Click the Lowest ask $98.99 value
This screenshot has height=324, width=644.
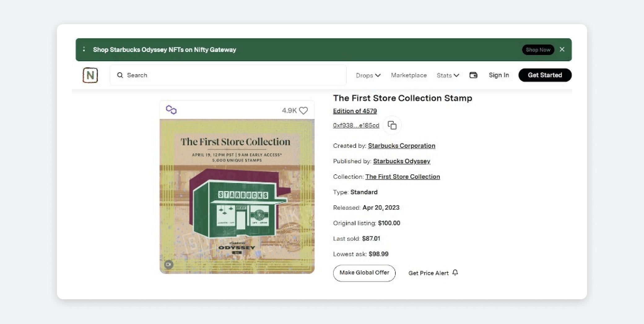[x=378, y=254]
